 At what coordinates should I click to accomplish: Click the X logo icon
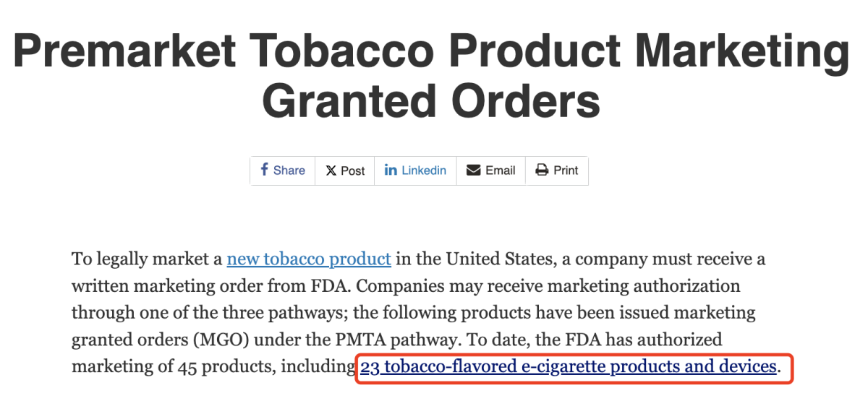331,171
